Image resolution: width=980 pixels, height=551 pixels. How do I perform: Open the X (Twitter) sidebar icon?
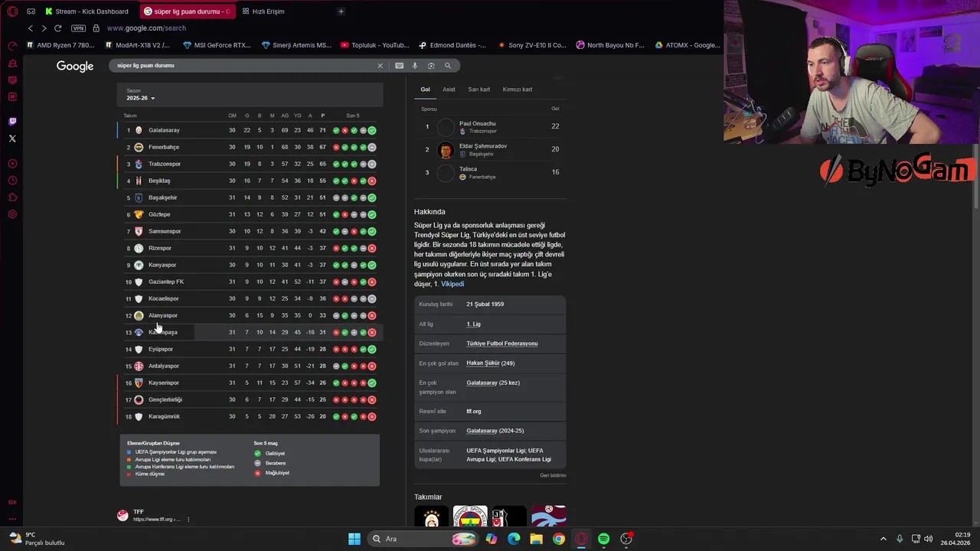[12, 139]
